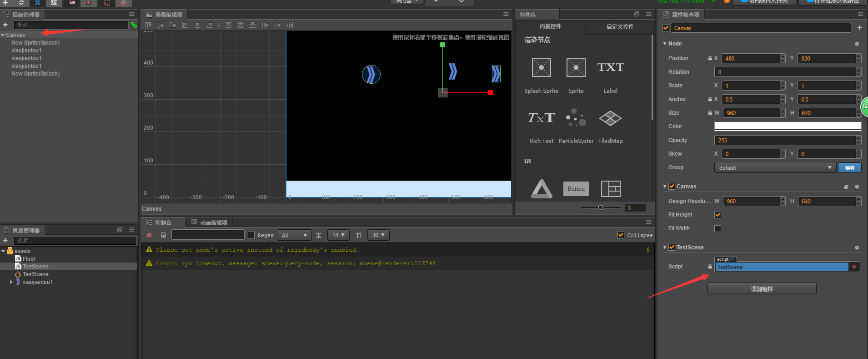This screenshot has width=868, height=359.
Task: Switch to the 自定义控件 tab
Action: coord(620,27)
